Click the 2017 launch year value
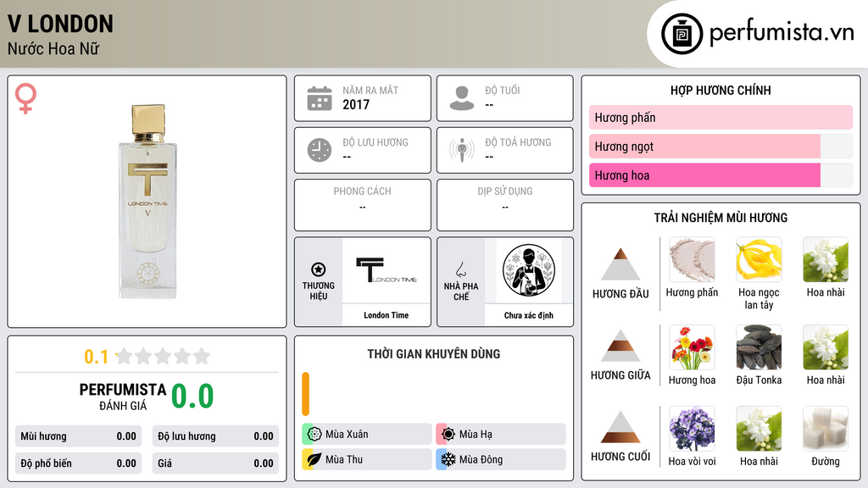This screenshot has width=868, height=488. pos(356,104)
